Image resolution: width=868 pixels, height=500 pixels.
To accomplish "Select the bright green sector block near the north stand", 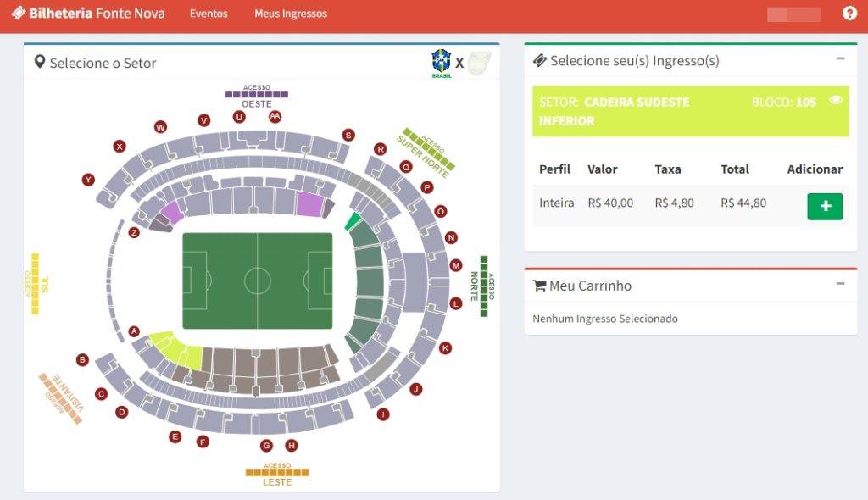I will pyautogui.click(x=352, y=221).
